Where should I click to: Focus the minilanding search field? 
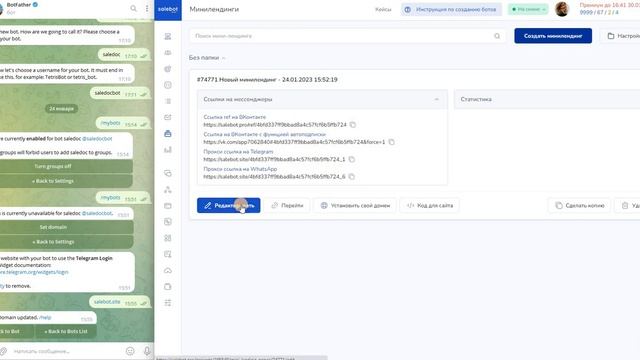pos(347,36)
